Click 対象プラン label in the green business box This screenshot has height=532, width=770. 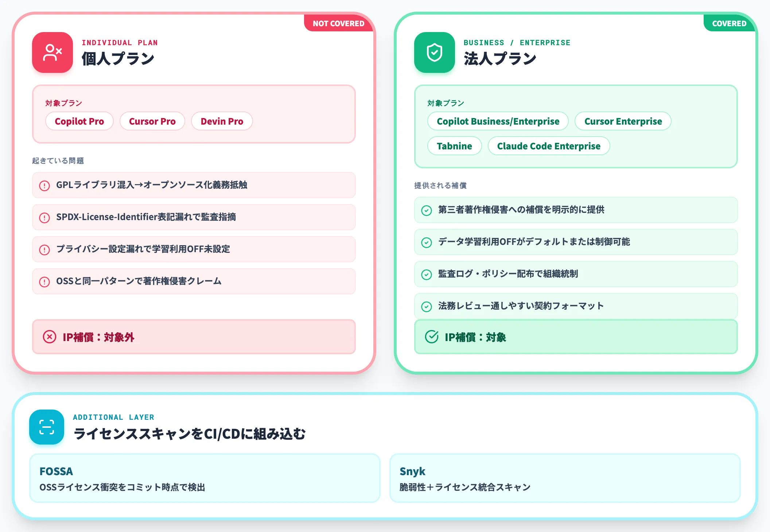coord(446,103)
